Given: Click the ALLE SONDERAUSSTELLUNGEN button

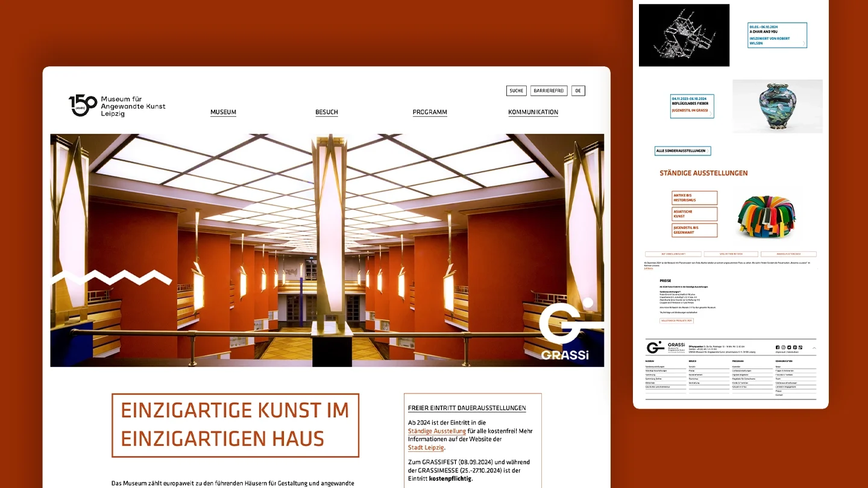Looking at the screenshot, I should pyautogui.click(x=683, y=151).
